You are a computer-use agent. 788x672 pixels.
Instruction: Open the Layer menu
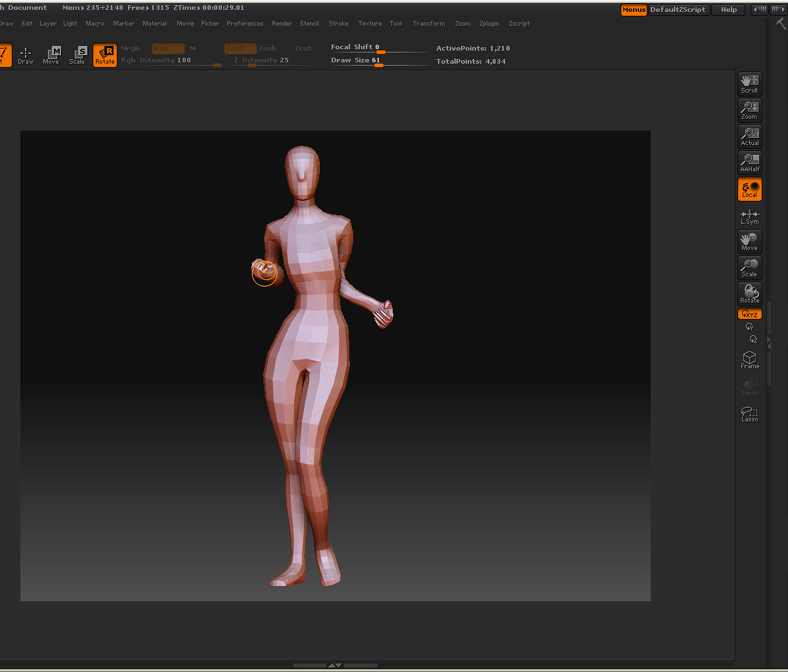tap(48, 24)
